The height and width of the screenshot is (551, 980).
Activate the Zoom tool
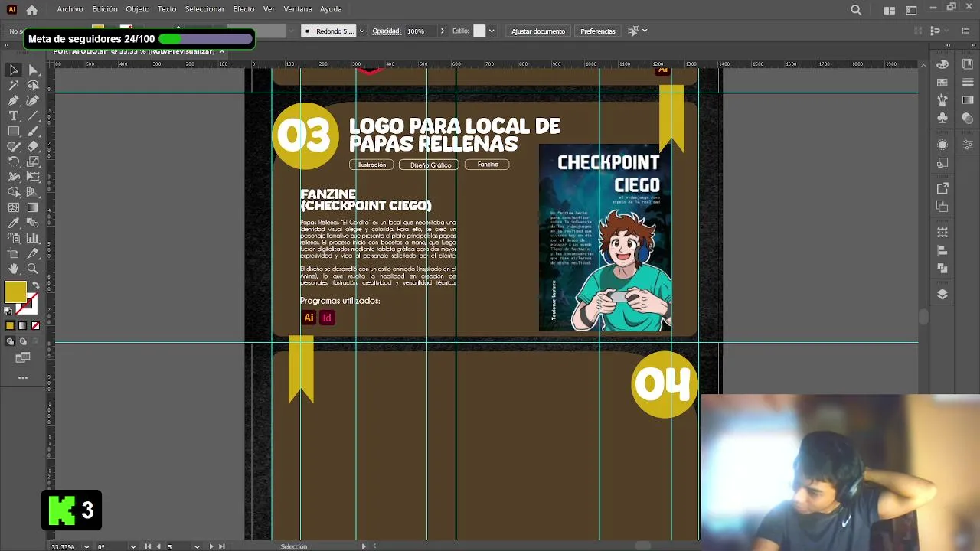(33, 269)
